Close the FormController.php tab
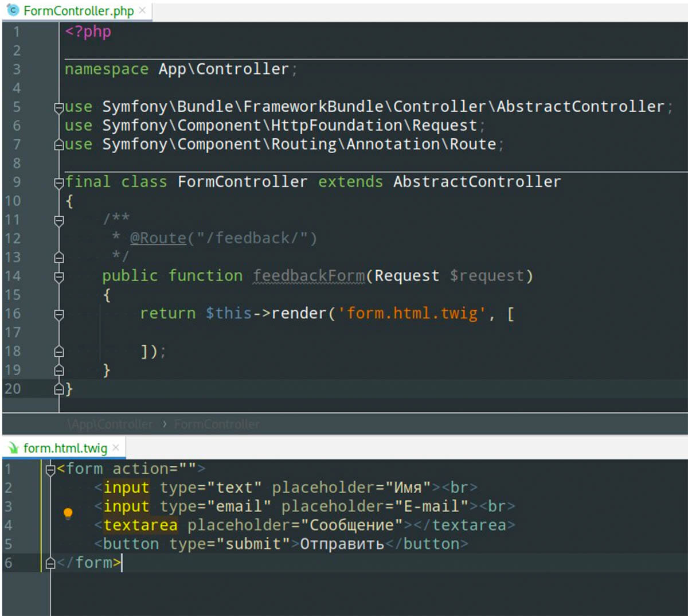688x616 pixels. (x=142, y=10)
